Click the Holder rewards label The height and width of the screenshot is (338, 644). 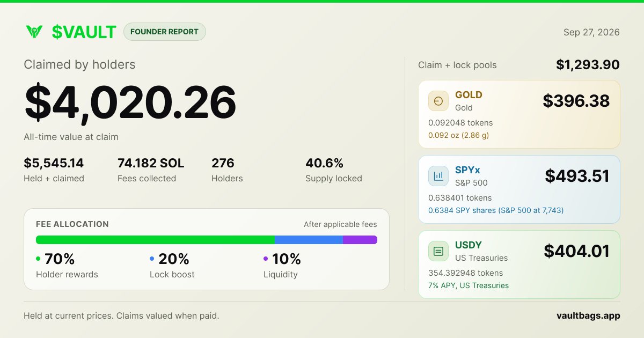click(x=67, y=275)
